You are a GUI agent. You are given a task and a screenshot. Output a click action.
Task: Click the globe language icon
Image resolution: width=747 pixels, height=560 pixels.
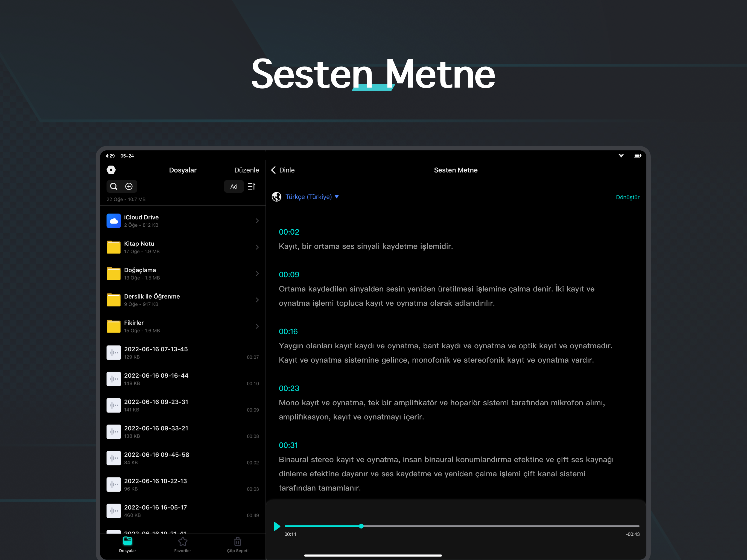(277, 197)
